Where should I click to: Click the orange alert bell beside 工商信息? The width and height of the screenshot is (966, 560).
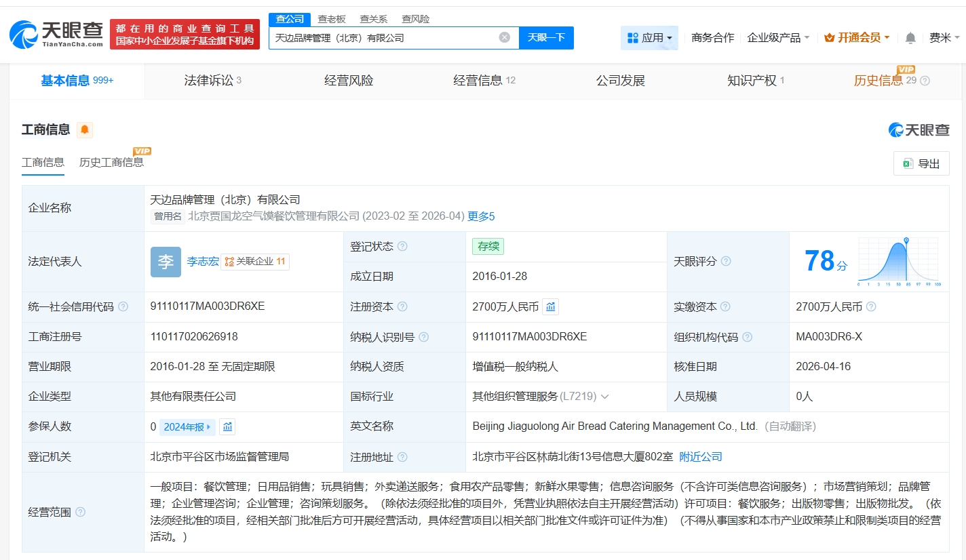(x=85, y=129)
